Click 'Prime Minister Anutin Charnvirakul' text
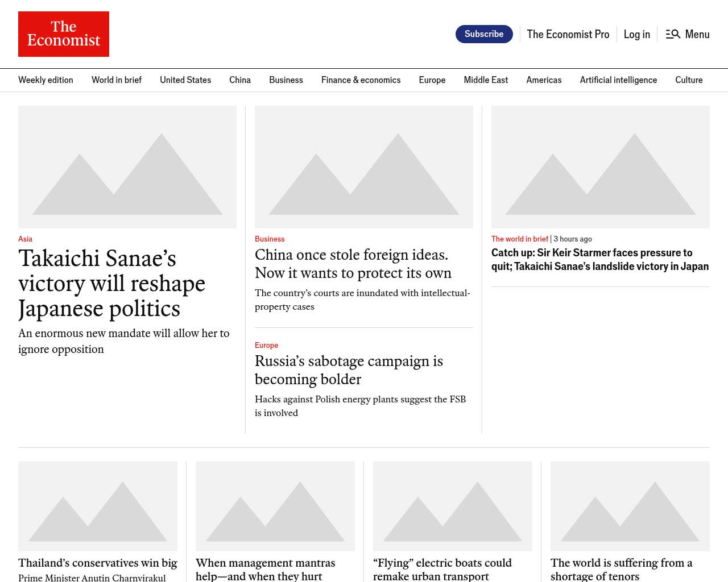728x582 pixels. pyautogui.click(x=92, y=577)
